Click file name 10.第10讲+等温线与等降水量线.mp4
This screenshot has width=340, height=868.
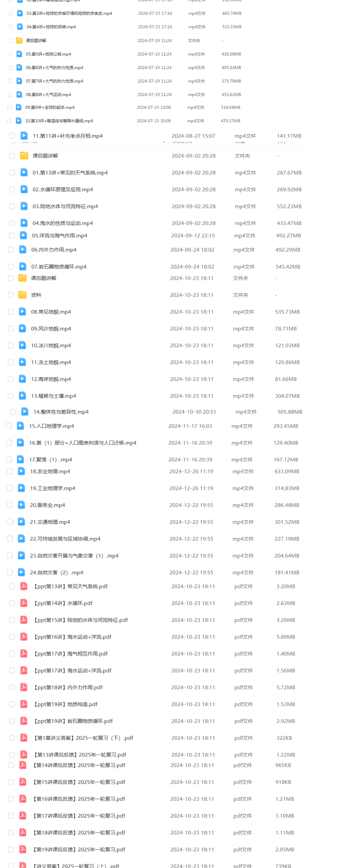click(x=59, y=121)
